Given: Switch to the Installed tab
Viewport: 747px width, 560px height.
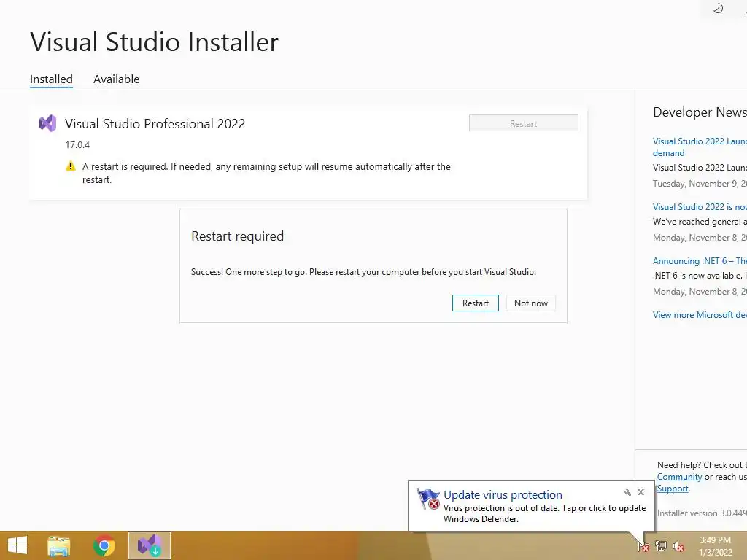Looking at the screenshot, I should pos(52,79).
